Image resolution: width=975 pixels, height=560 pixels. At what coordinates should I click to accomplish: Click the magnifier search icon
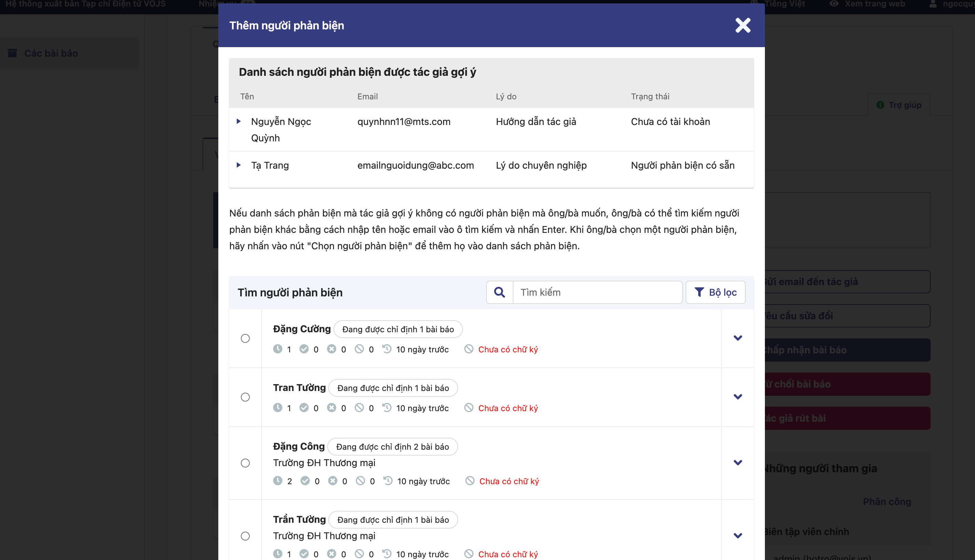click(x=499, y=292)
